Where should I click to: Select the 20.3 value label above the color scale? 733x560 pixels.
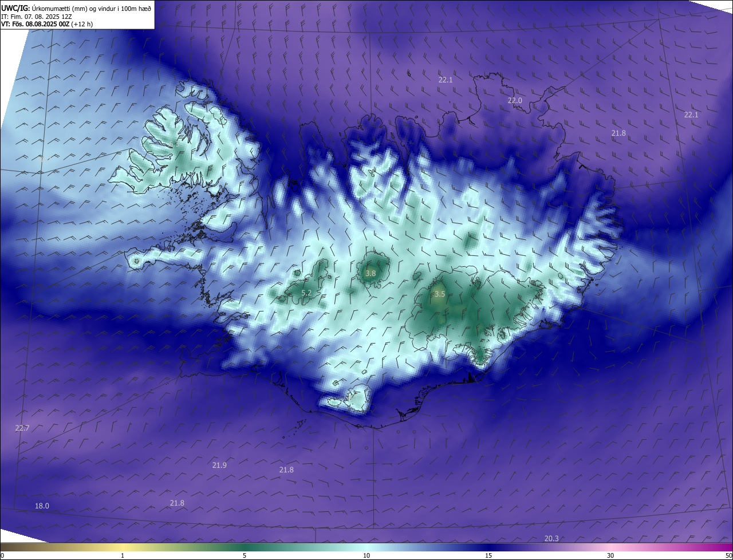coord(551,539)
